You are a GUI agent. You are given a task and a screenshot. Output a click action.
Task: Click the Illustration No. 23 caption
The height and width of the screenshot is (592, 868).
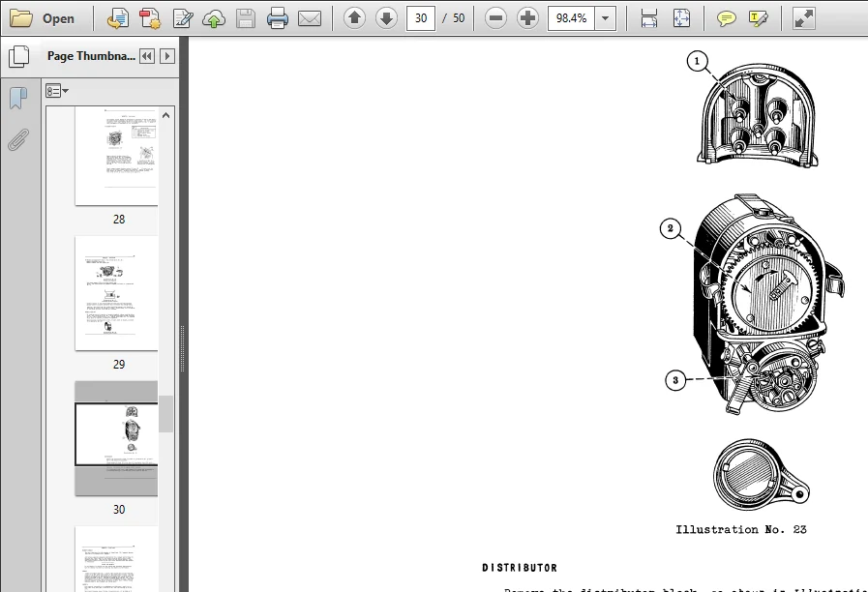(740, 529)
